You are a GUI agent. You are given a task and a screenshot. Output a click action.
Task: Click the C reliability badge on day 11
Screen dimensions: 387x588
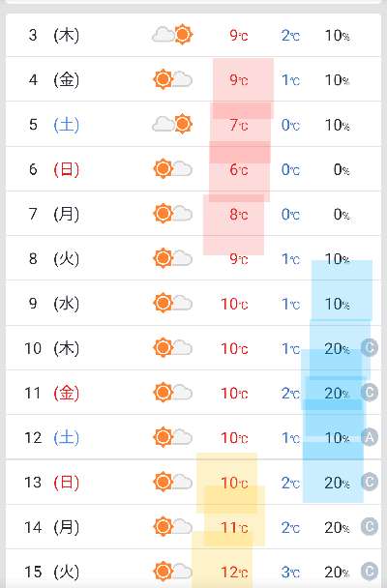tap(369, 393)
